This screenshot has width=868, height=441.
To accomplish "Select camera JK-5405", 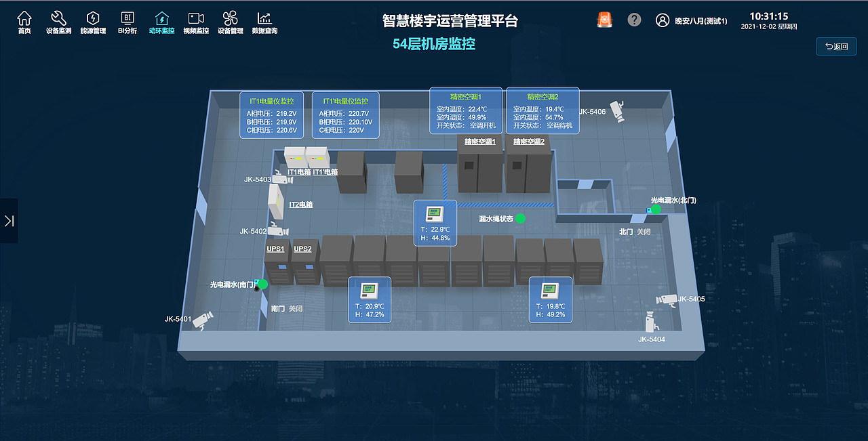I will tap(666, 300).
